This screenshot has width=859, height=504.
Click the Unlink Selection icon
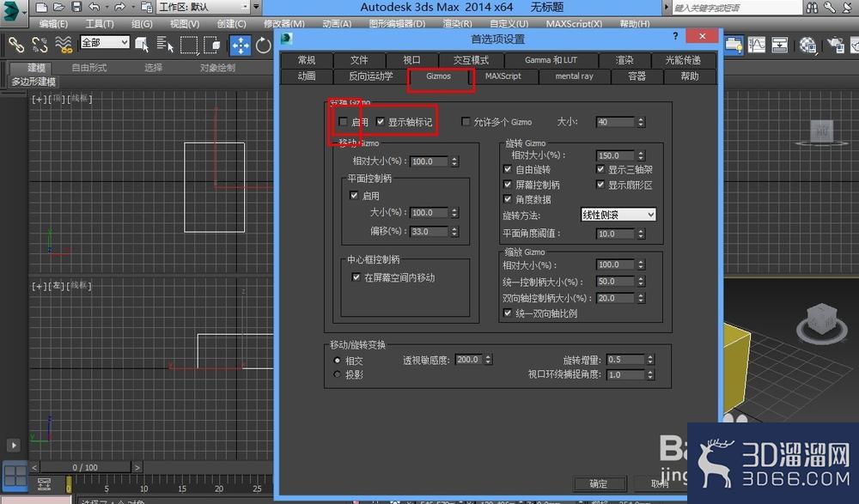[x=40, y=45]
